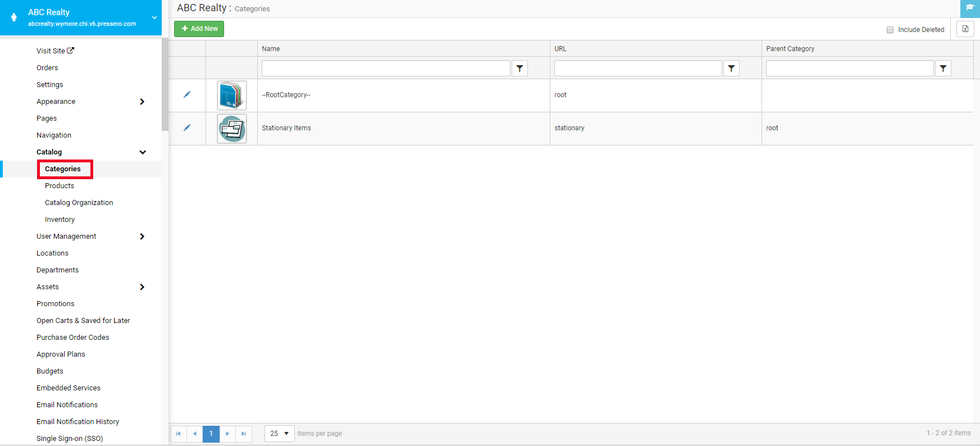Go to the next page of results
The image size is (980, 446).
pos(227,434)
